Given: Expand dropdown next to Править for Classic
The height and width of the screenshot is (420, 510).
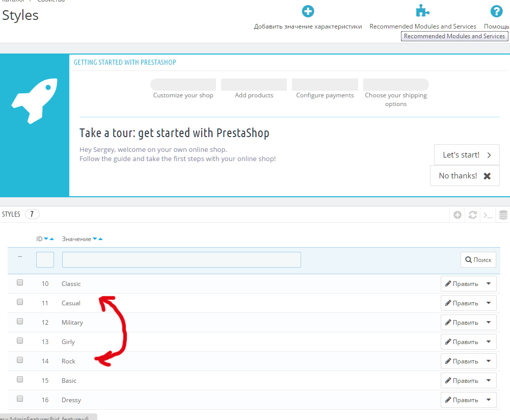Looking at the screenshot, I should point(489,284).
